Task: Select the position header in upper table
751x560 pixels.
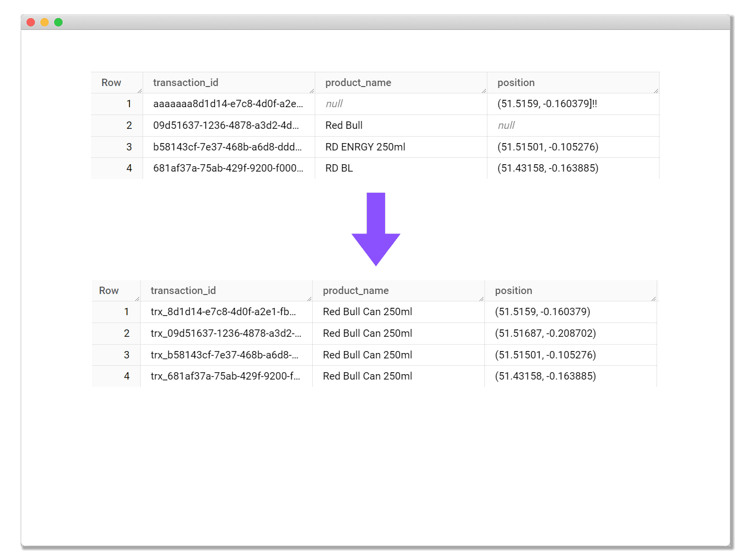Action: (x=573, y=83)
